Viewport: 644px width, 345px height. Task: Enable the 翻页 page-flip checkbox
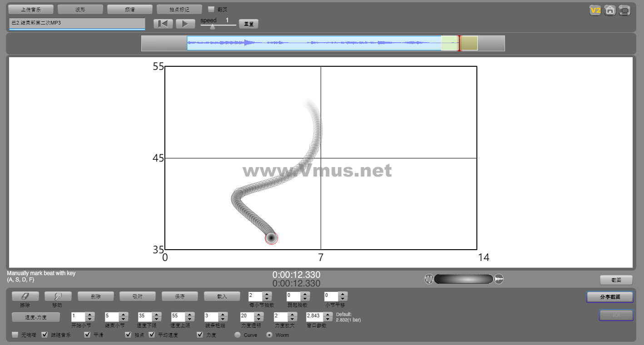[211, 9]
